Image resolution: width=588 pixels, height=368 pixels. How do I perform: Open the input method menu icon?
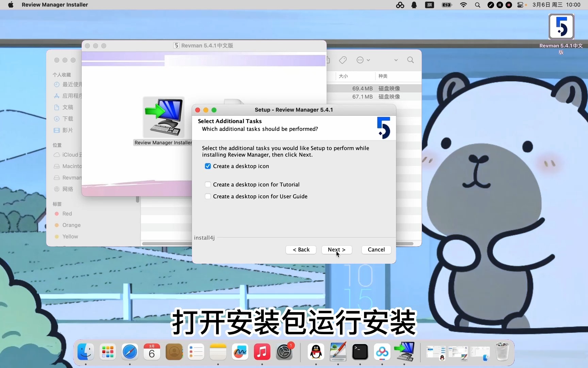point(430,5)
